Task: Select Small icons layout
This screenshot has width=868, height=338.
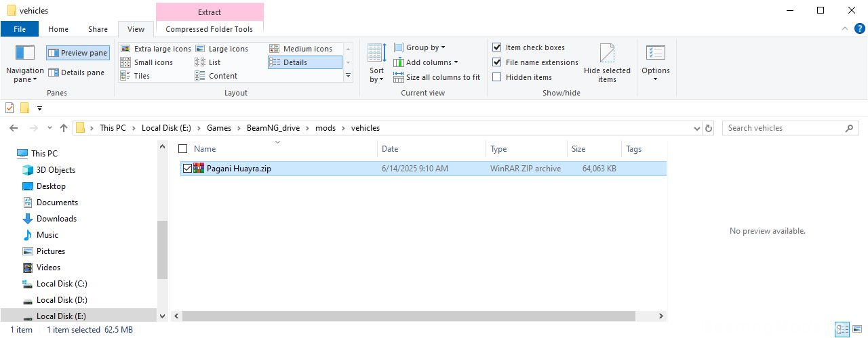Action: click(147, 62)
